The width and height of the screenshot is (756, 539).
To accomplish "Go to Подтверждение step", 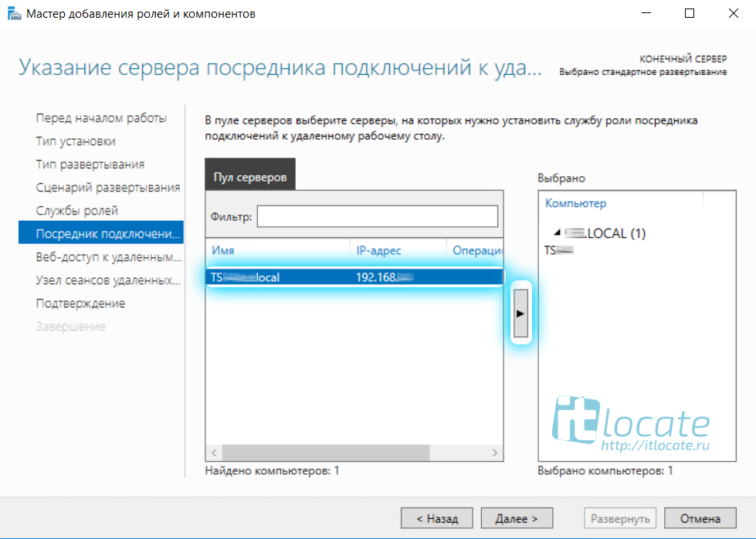I will (x=80, y=303).
